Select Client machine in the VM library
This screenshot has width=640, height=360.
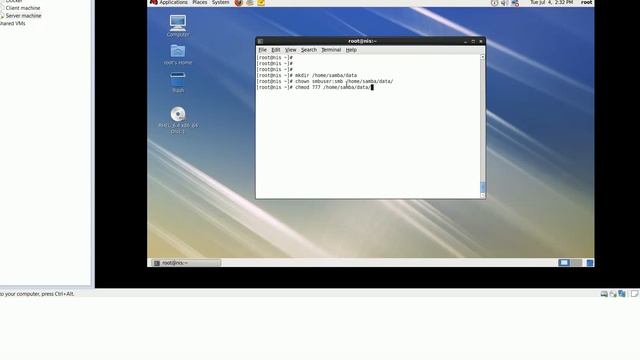pyautogui.click(x=23, y=8)
